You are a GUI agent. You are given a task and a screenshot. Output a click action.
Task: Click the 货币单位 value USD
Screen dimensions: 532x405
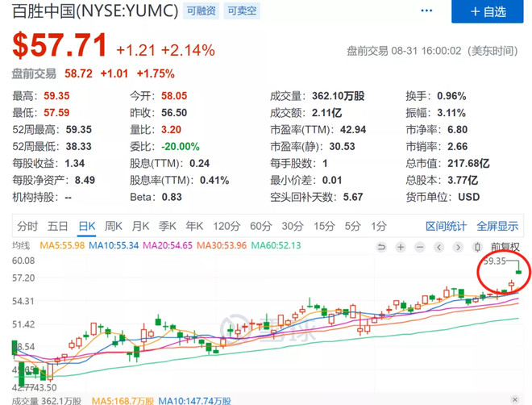[469, 197]
